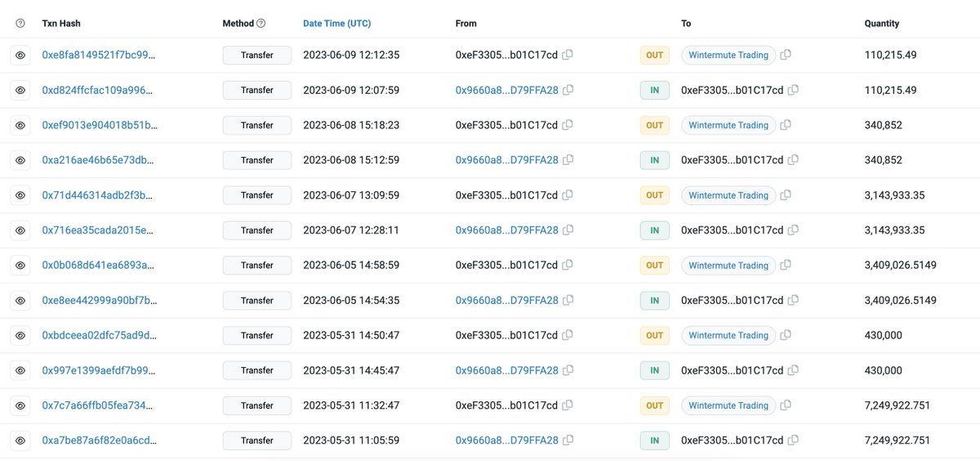Select quantity 3,409,026.5149 in OUT row

[900, 266]
